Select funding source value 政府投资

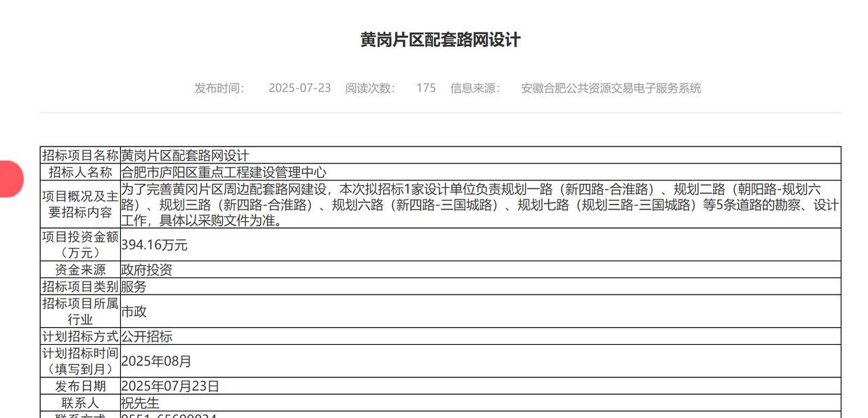147,270
